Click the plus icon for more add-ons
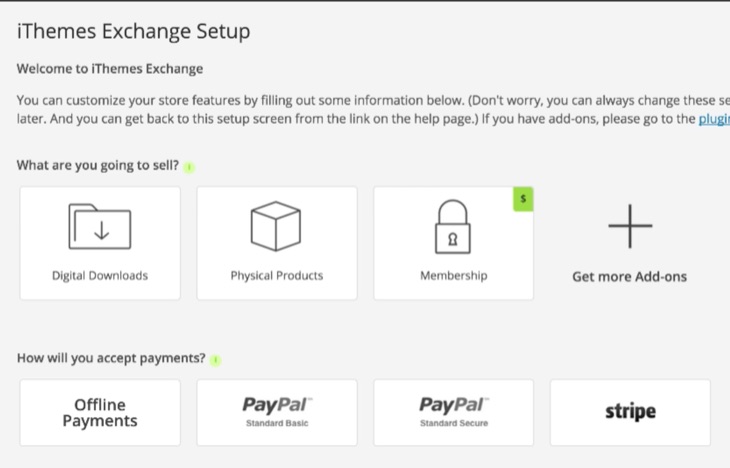730x468 pixels. click(x=630, y=226)
